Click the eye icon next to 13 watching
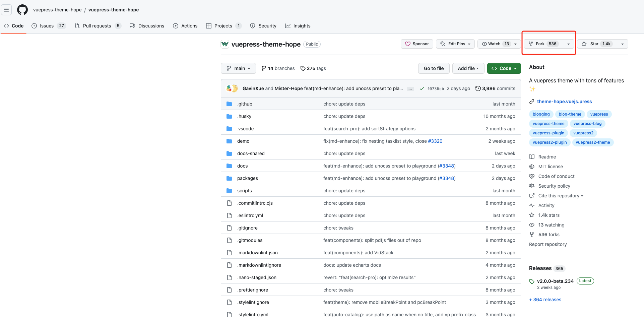Viewport: 644px width, 317px height. 532,225
